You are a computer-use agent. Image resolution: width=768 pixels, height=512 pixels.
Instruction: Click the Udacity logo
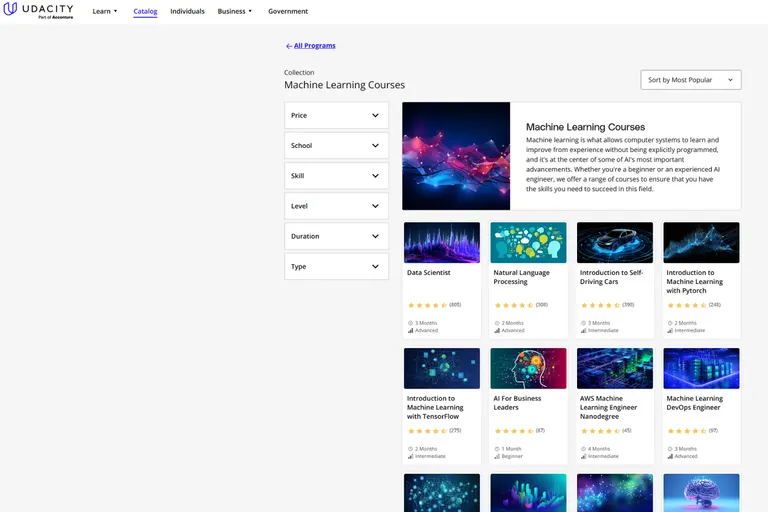(x=38, y=10)
